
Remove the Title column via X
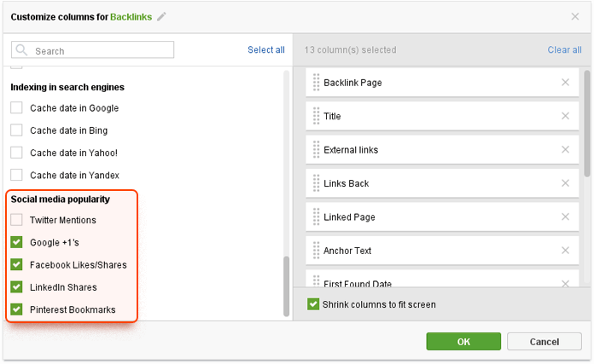pyautogui.click(x=565, y=116)
